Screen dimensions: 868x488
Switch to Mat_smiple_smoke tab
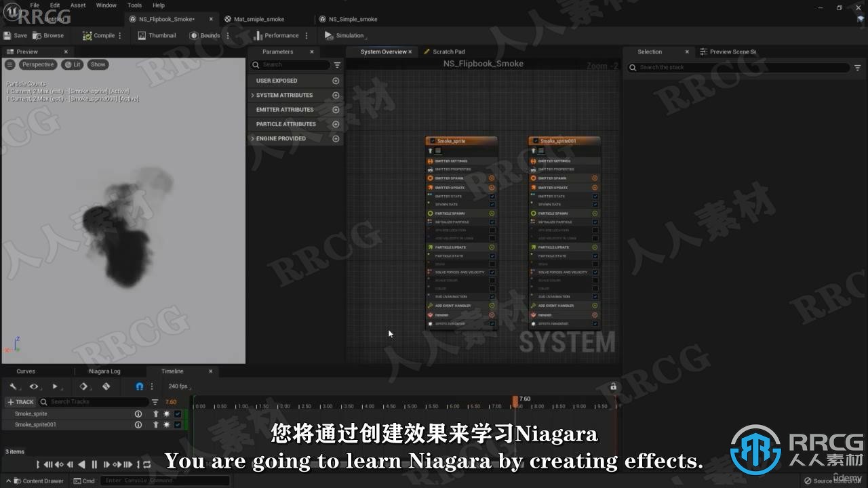(259, 19)
